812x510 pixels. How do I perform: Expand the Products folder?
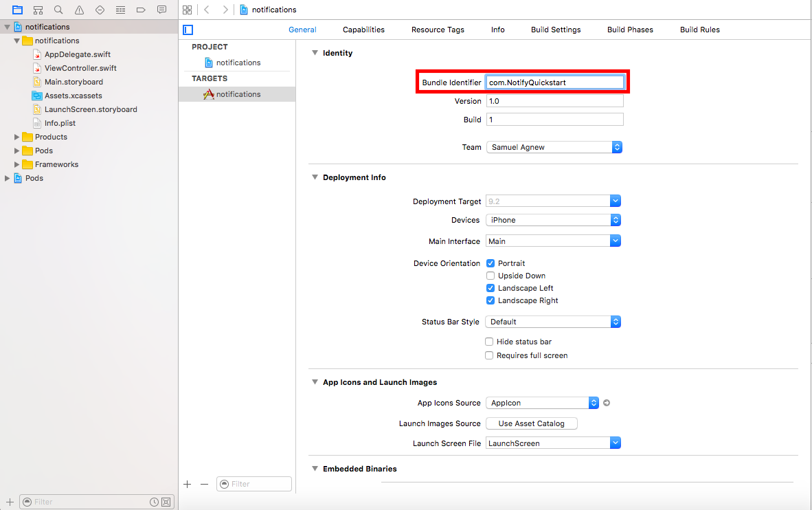point(16,137)
